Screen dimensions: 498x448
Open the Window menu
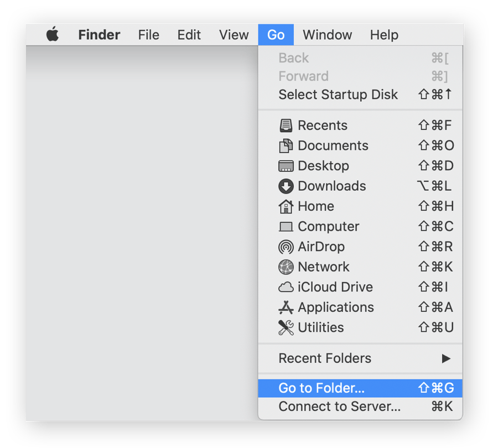coord(327,35)
